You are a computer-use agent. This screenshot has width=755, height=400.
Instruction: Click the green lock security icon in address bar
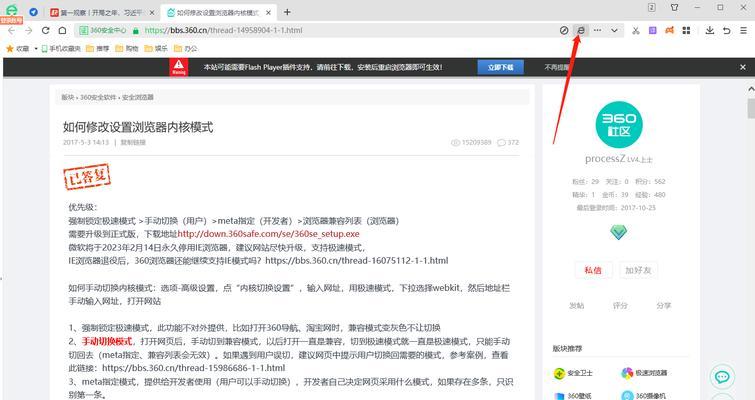click(x=136, y=30)
